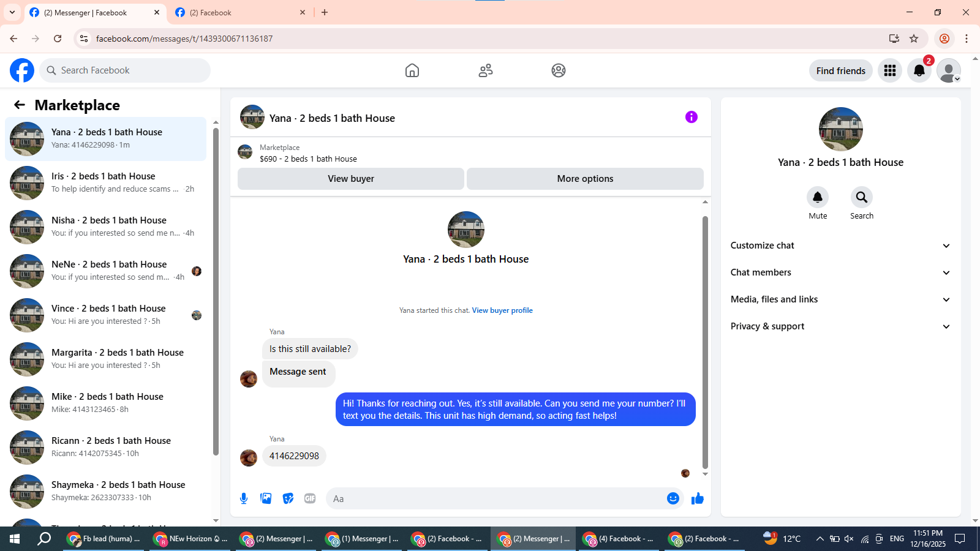Open conversation information icon in chat header
This screenshot has width=980, height=551.
pos(692,117)
